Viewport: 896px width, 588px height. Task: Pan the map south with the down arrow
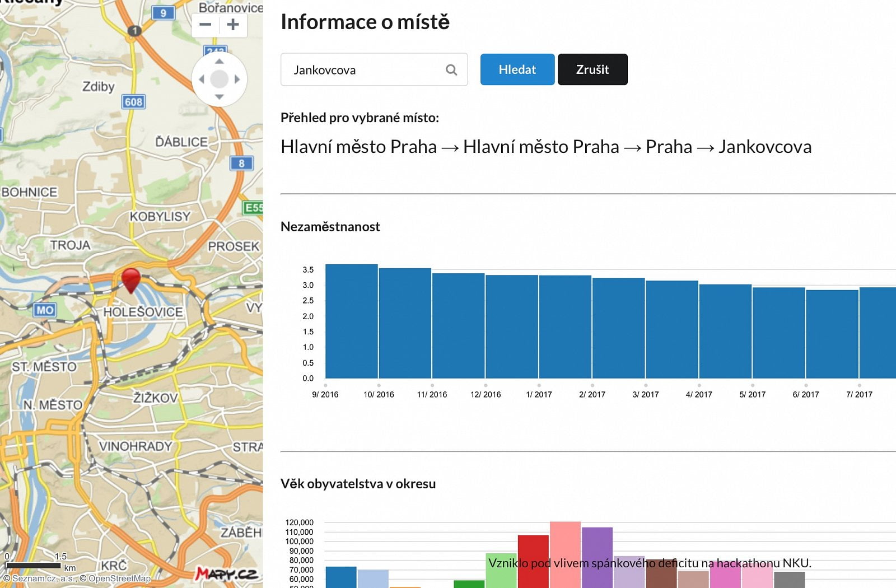pos(219,97)
